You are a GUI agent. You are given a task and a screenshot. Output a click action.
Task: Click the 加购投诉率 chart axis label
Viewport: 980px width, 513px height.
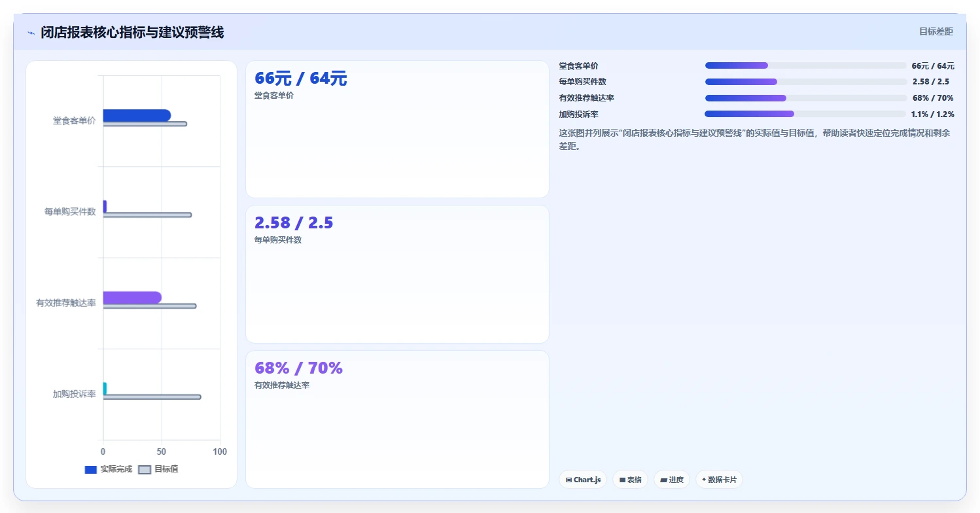[75, 393]
